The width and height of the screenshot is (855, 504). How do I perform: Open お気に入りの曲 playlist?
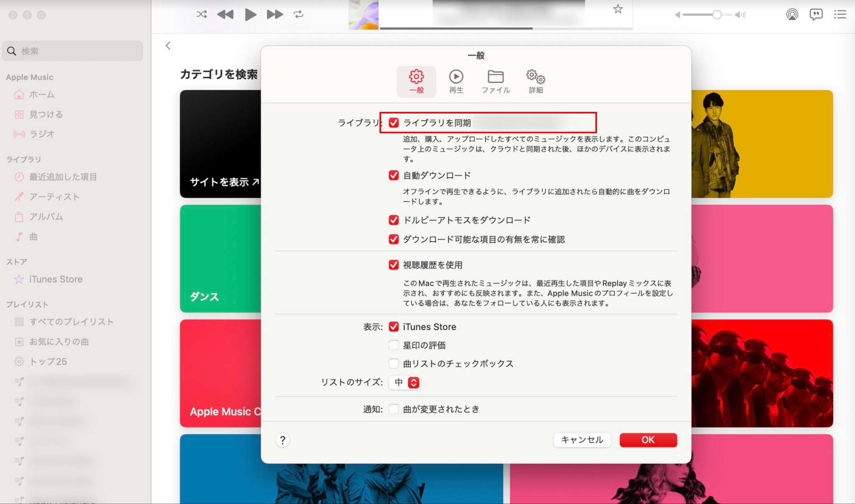(58, 342)
